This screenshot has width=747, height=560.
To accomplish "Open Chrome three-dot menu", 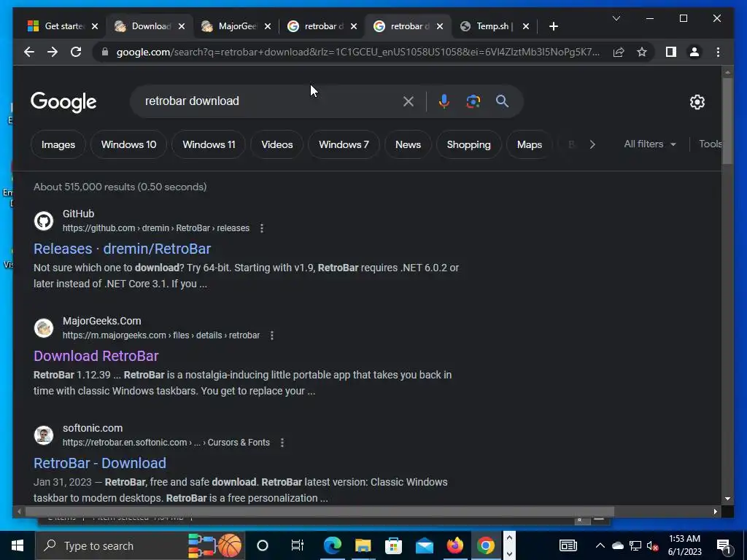I will tap(718, 52).
